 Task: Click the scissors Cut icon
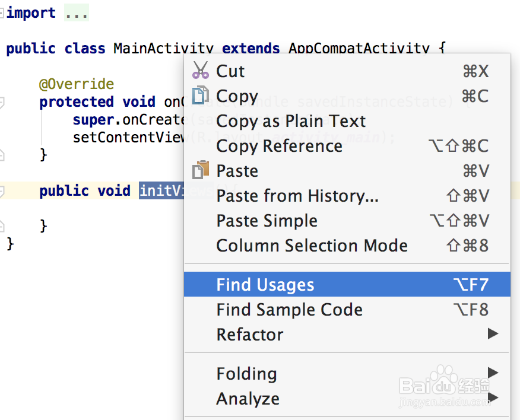(201, 71)
